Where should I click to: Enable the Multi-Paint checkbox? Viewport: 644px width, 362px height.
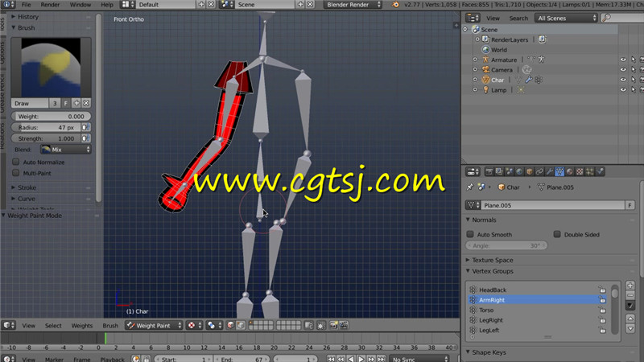point(16,173)
